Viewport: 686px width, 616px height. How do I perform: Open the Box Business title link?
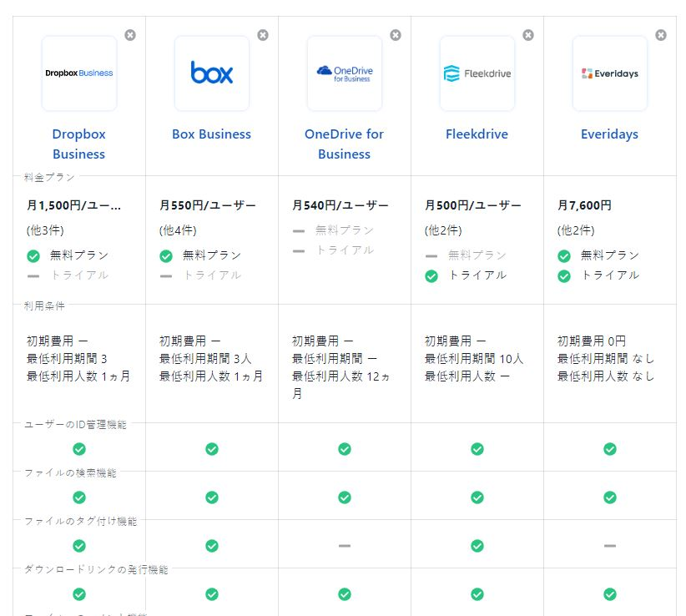212,134
